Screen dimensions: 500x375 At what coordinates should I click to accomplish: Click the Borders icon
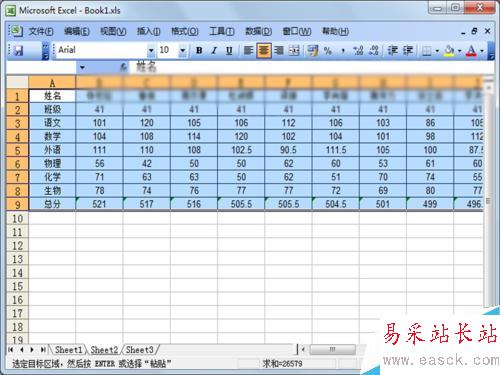point(427,51)
